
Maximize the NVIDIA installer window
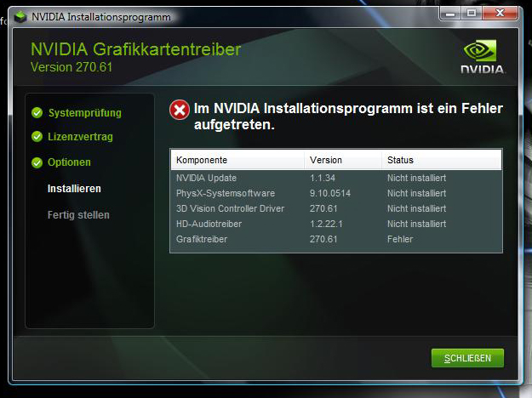[x=472, y=14]
